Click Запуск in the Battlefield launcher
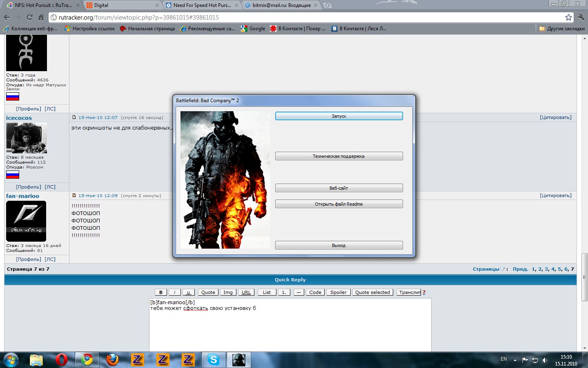This screenshot has width=588, height=368. click(x=339, y=116)
